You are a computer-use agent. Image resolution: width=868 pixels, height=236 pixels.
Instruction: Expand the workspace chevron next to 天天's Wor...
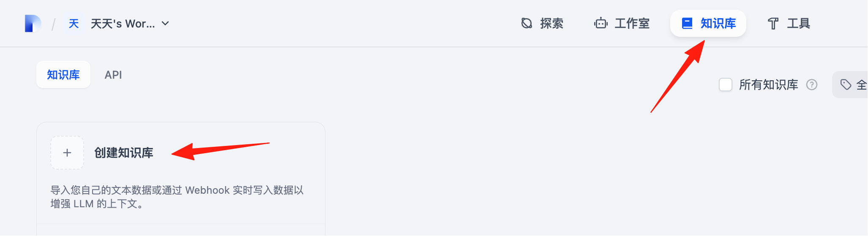(x=165, y=24)
